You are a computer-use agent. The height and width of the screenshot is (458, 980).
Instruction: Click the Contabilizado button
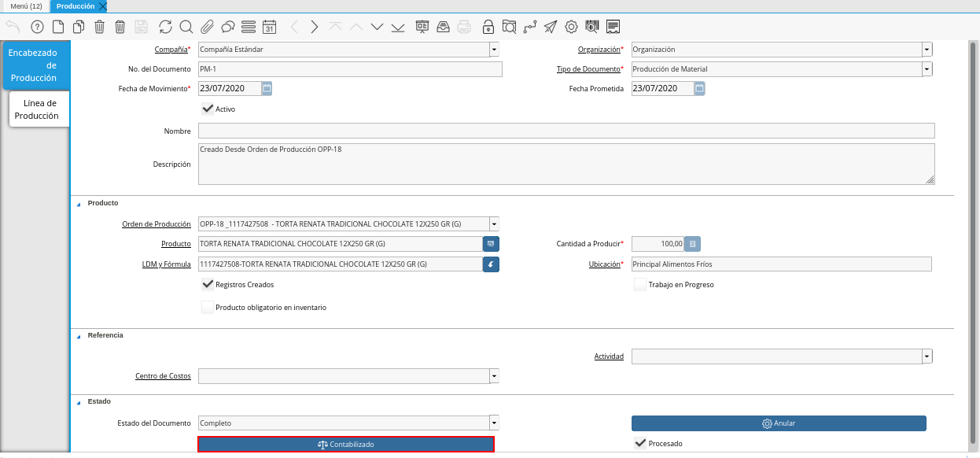[346, 445]
